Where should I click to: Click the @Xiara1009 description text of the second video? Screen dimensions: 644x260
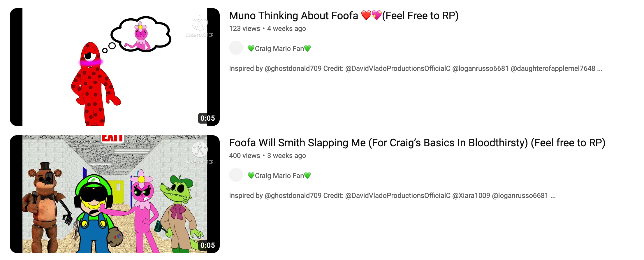pos(471,196)
